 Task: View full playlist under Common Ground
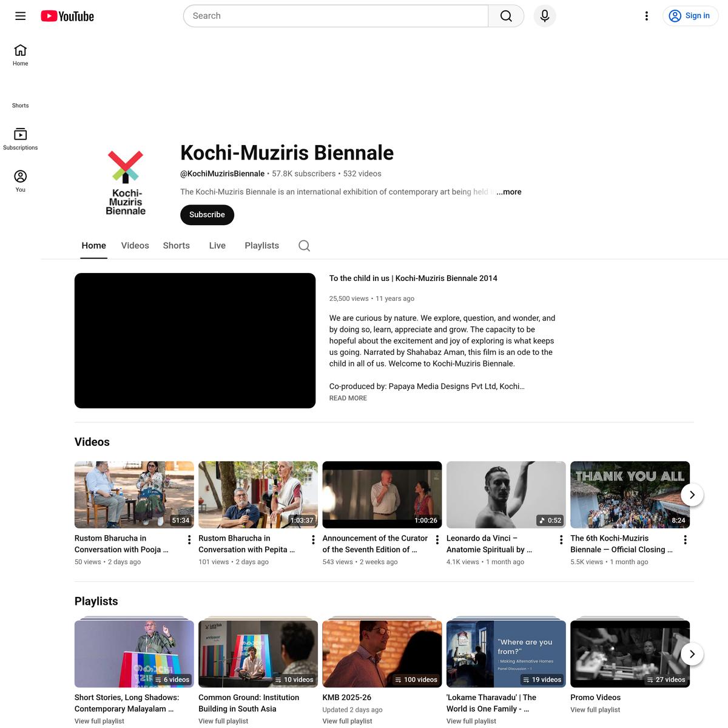tap(223, 721)
